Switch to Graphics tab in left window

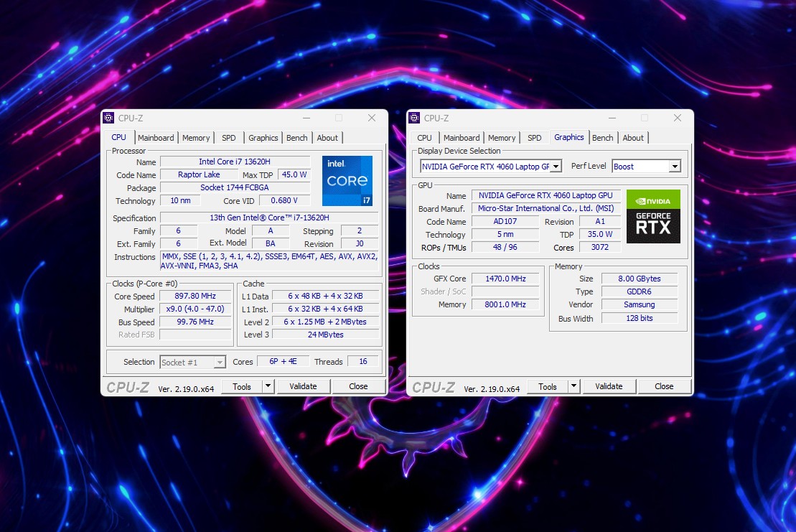(263, 138)
